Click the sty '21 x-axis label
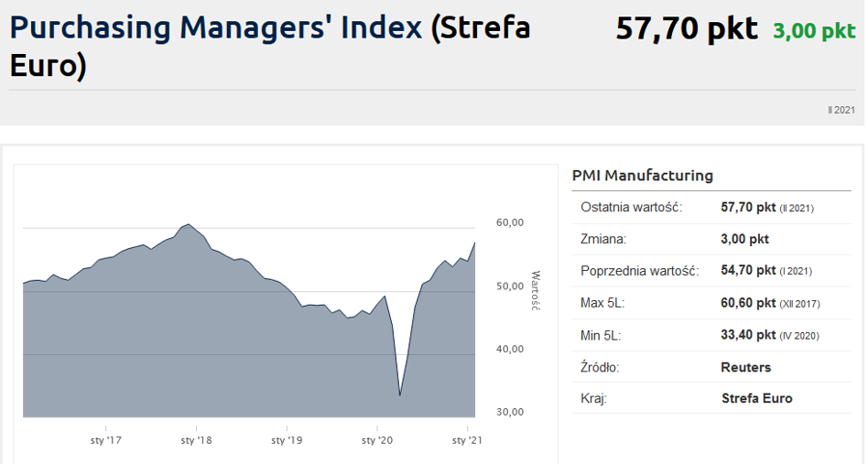This screenshot has width=868, height=464. 468,440
